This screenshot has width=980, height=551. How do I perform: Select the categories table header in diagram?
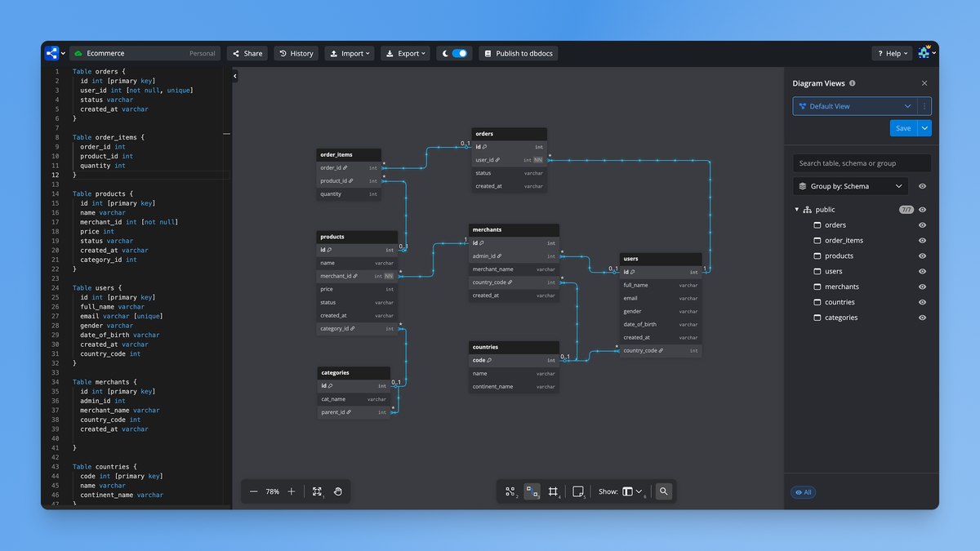(x=354, y=373)
